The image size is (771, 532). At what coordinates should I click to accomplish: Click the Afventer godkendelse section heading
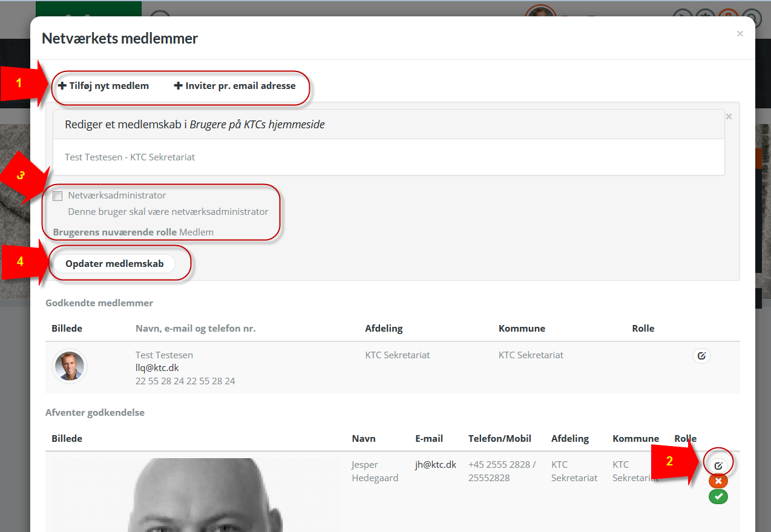click(95, 413)
